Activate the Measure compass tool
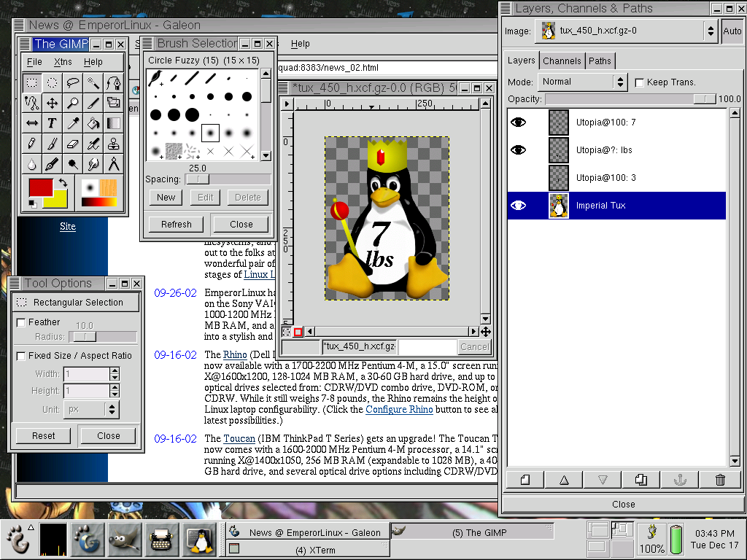Viewport: 747px width, 560px height. pos(113,164)
